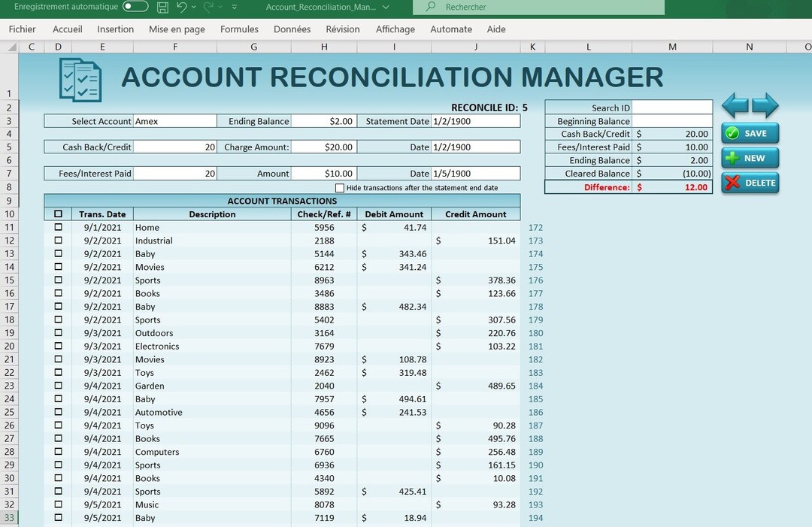Click the Undo arrow icon

pos(181,7)
